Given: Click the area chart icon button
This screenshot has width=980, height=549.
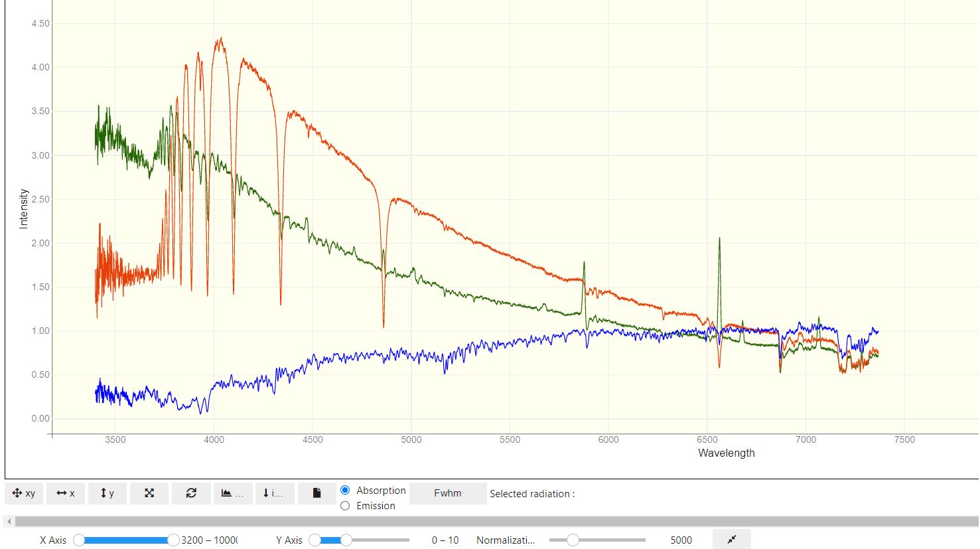Looking at the screenshot, I should 232,493.
